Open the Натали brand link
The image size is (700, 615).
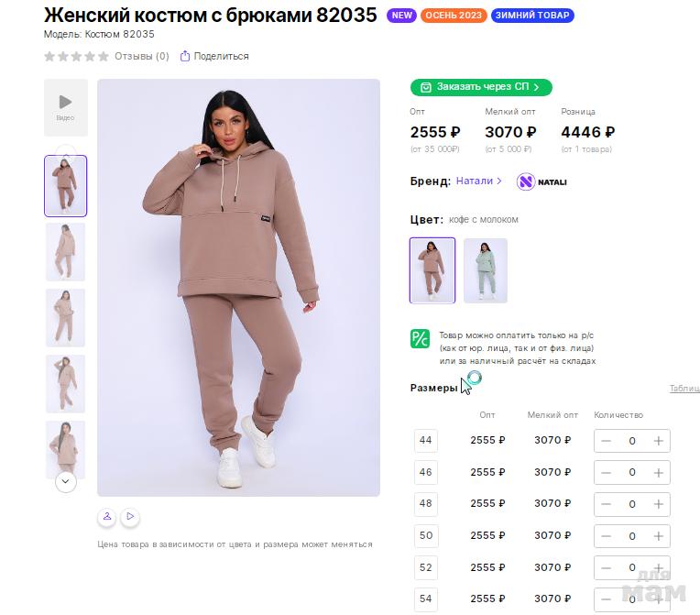tap(479, 181)
